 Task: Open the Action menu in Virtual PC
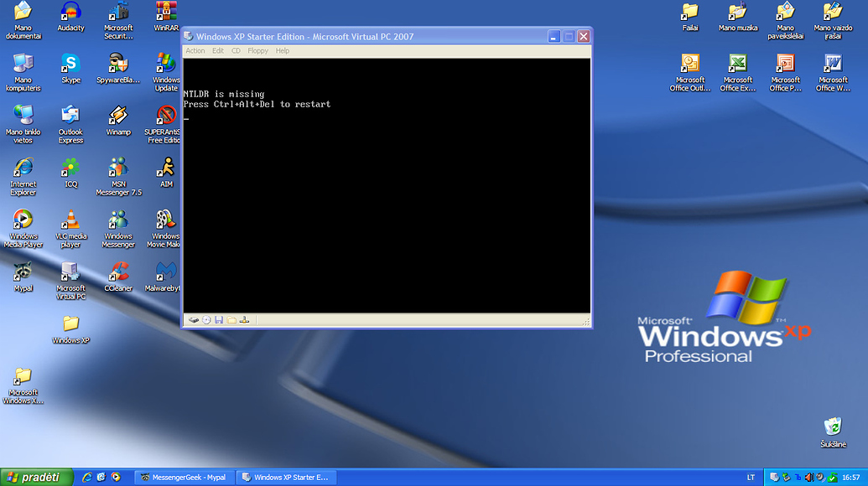coord(195,50)
